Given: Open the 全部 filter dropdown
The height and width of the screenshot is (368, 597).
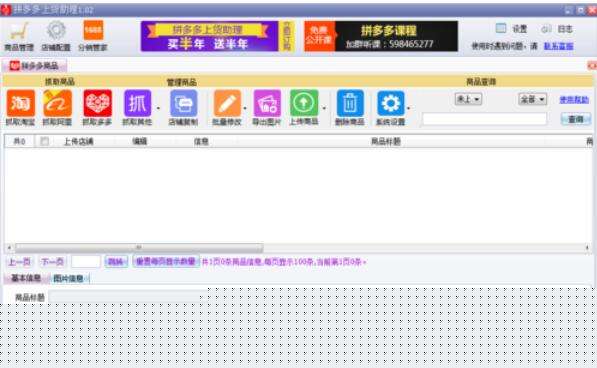Looking at the screenshot, I should [533, 99].
